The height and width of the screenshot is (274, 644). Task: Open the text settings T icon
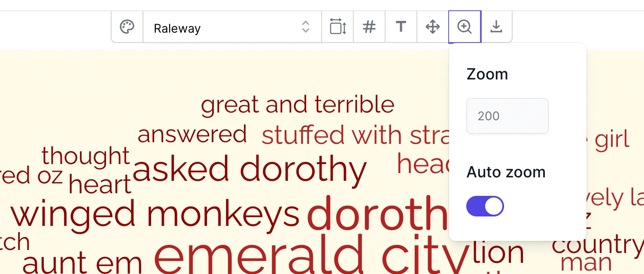point(401,27)
